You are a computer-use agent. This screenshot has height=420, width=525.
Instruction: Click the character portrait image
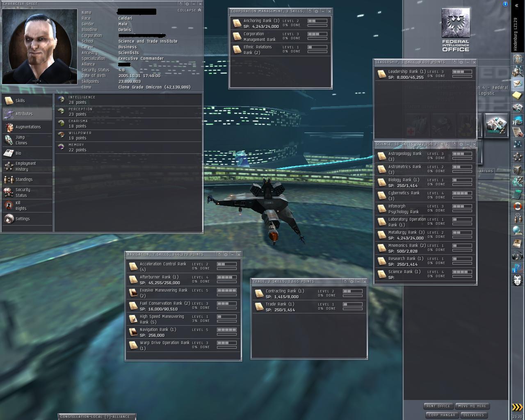(x=40, y=46)
